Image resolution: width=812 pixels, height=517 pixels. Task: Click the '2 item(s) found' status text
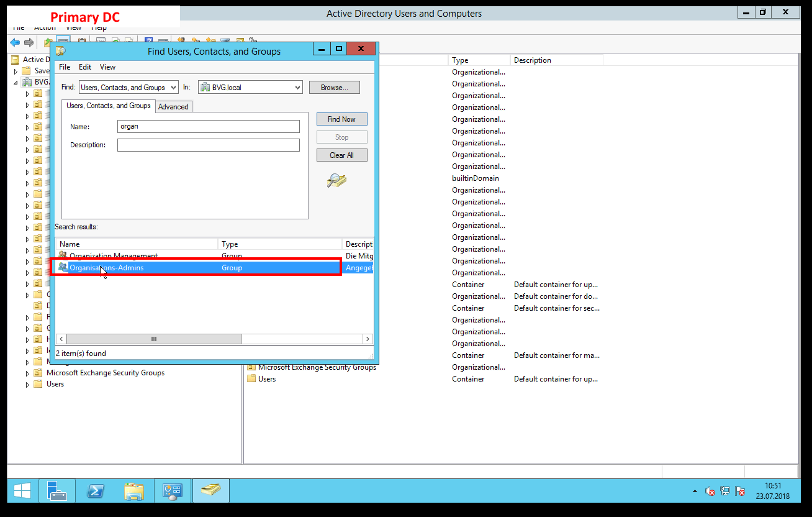[81, 354]
